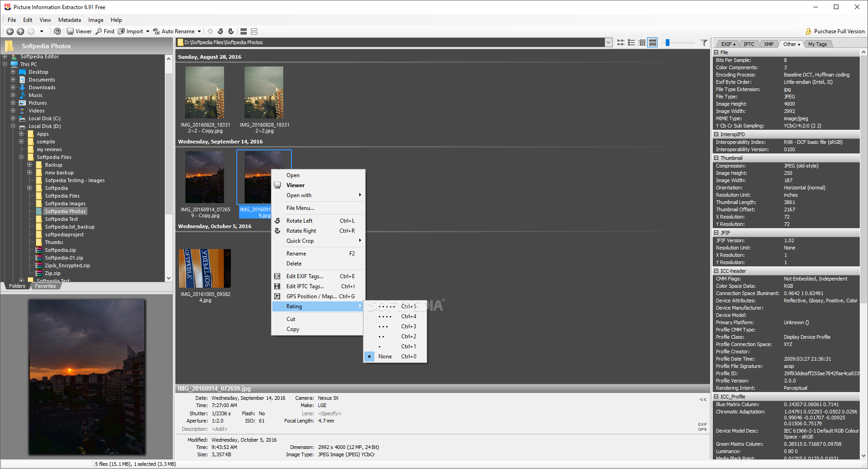The image size is (868, 469).
Task: Choose Delete in context menu
Action: 319,264
